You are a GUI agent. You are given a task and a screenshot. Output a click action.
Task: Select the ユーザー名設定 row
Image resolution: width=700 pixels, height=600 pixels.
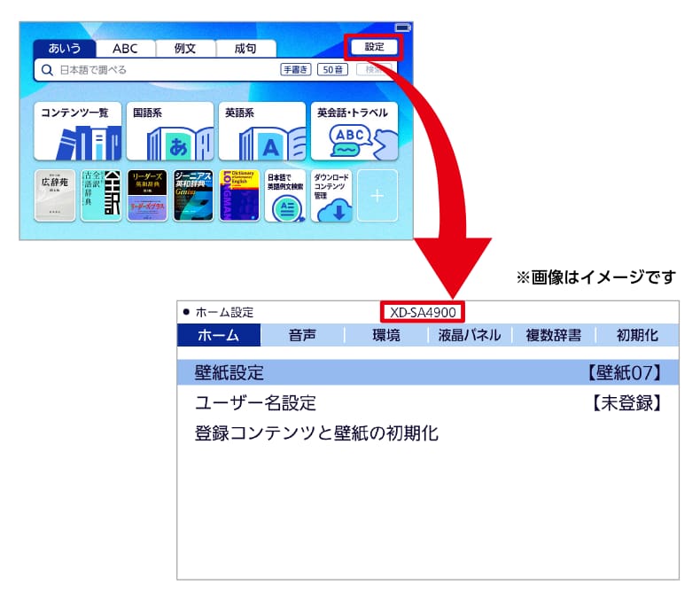[x=428, y=403]
